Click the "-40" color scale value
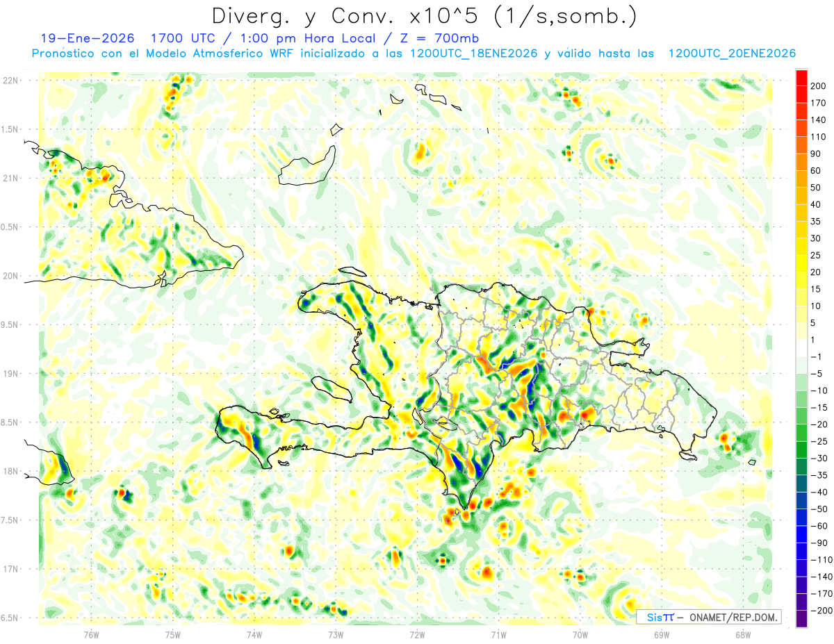The width and height of the screenshot is (834, 644). [818, 492]
